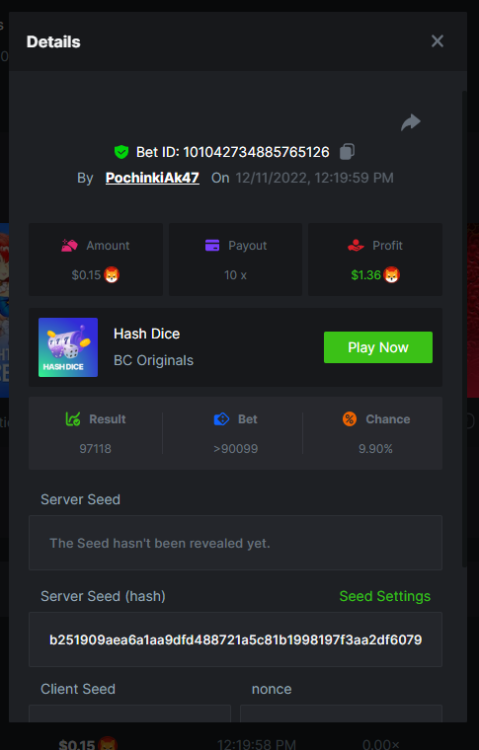Click the Shiba coin icon beside Profit
Screen dimensions: 479x750
coord(391,275)
